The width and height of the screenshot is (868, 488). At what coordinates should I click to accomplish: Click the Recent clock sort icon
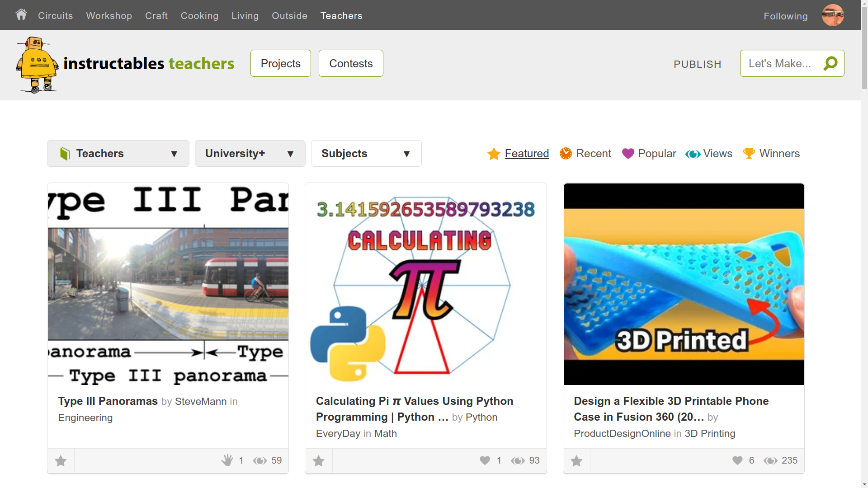coord(566,154)
